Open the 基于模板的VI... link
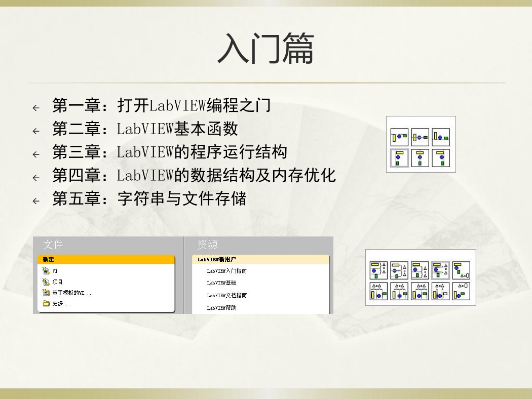532x399 pixels. pos(71,293)
